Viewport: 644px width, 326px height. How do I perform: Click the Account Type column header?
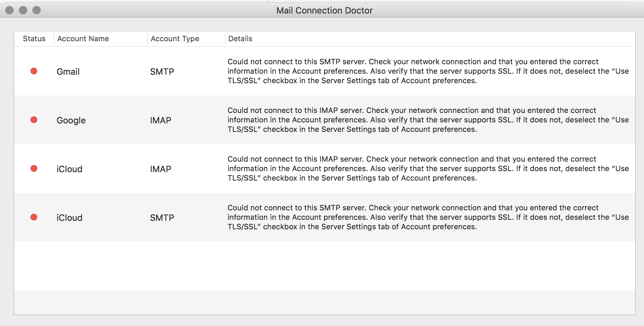point(175,39)
